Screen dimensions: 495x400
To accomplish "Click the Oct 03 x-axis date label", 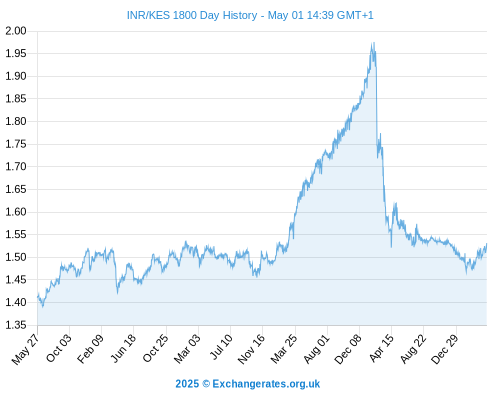I will click(58, 348).
